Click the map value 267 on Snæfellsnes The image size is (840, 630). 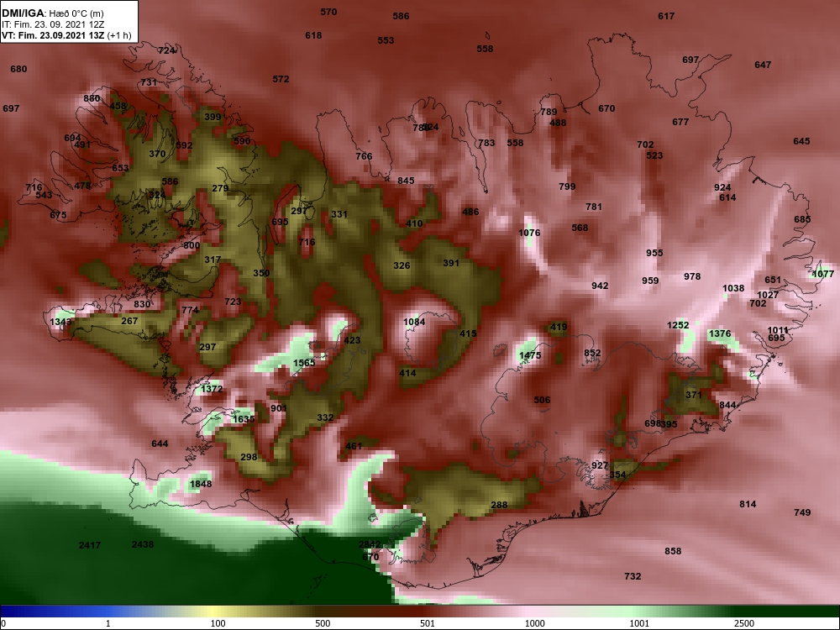click(x=129, y=321)
